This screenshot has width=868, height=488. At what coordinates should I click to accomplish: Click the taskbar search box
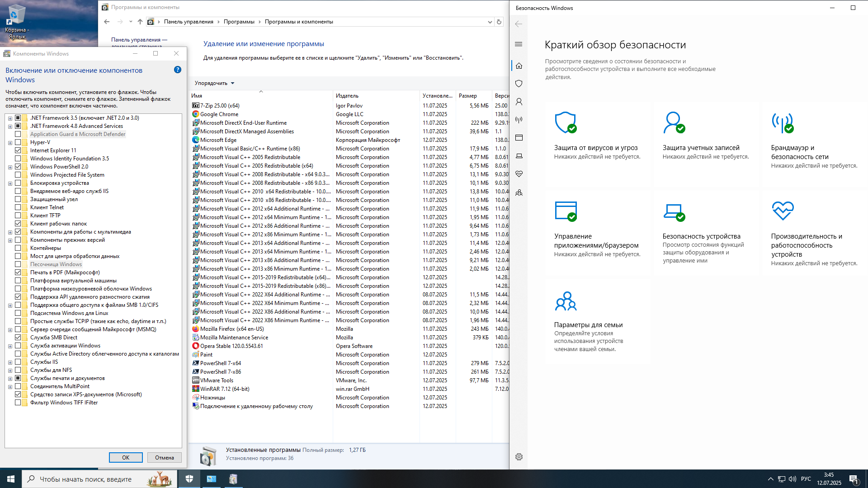99,479
